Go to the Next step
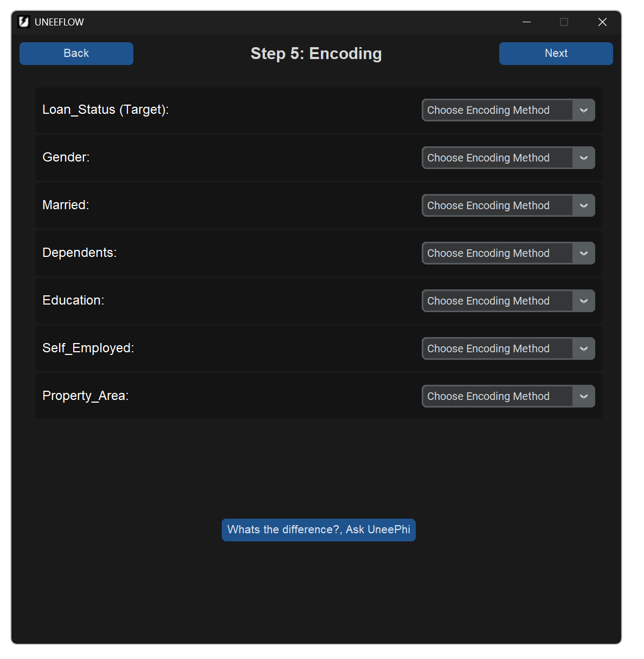The height and width of the screenshot is (659, 644). click(x=556, y=54)
